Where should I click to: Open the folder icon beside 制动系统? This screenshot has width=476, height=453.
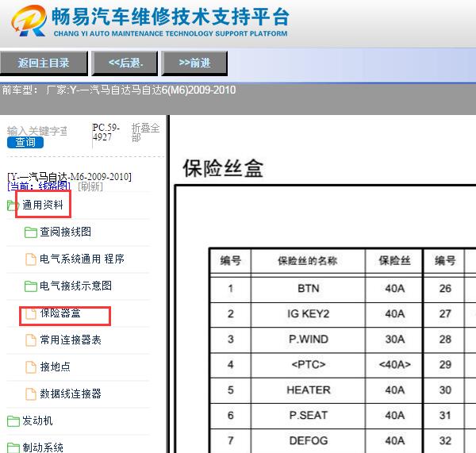click(13, 447)
